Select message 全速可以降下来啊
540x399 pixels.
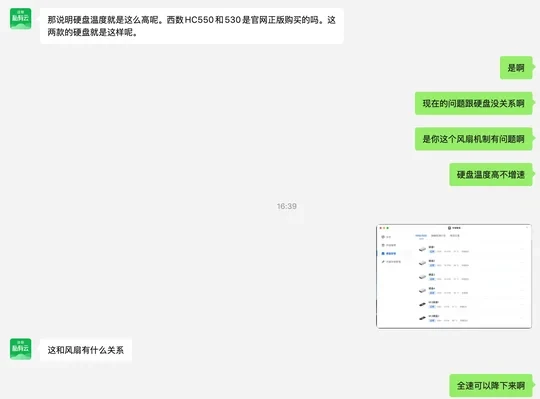tap(491, 386)
